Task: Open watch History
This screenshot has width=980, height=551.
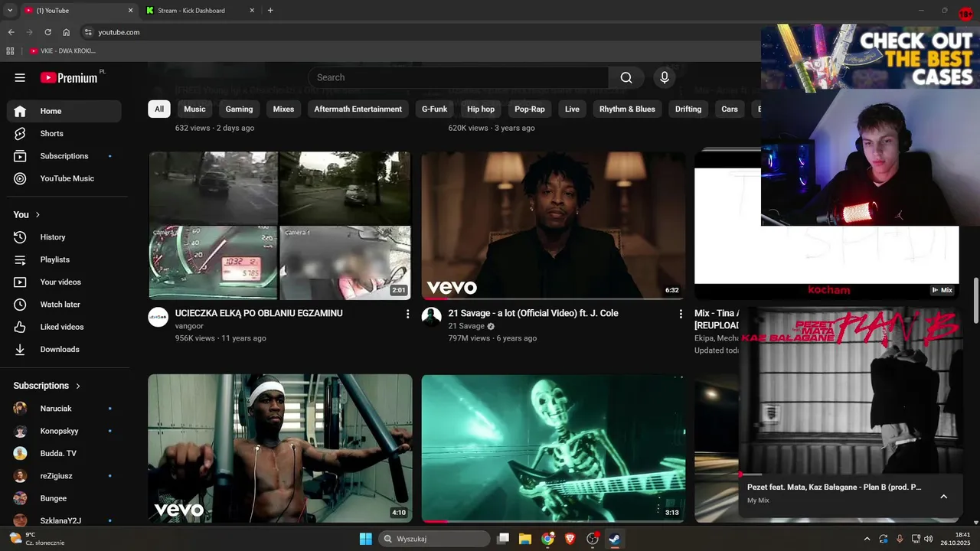Action: (64, 237)
